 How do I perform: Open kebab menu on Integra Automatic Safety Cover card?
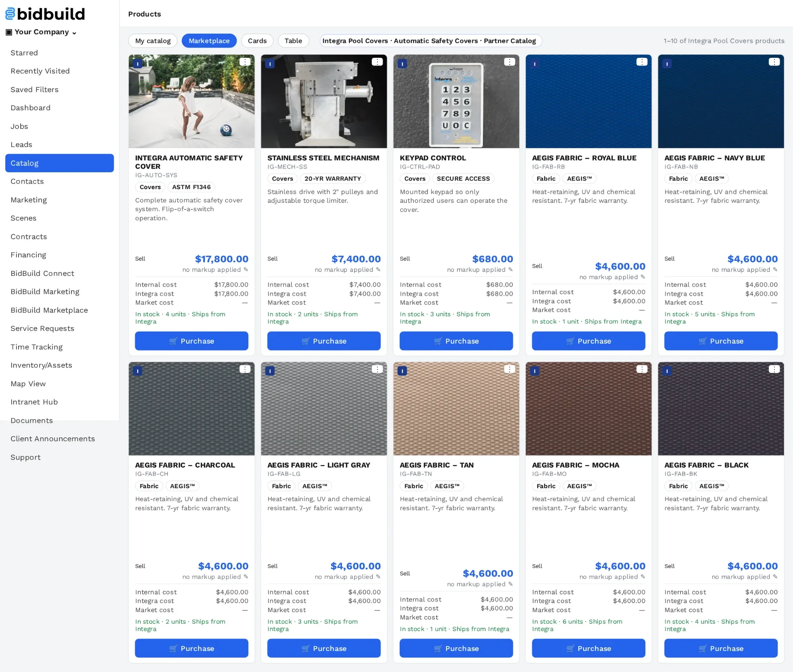coord(245,62)
